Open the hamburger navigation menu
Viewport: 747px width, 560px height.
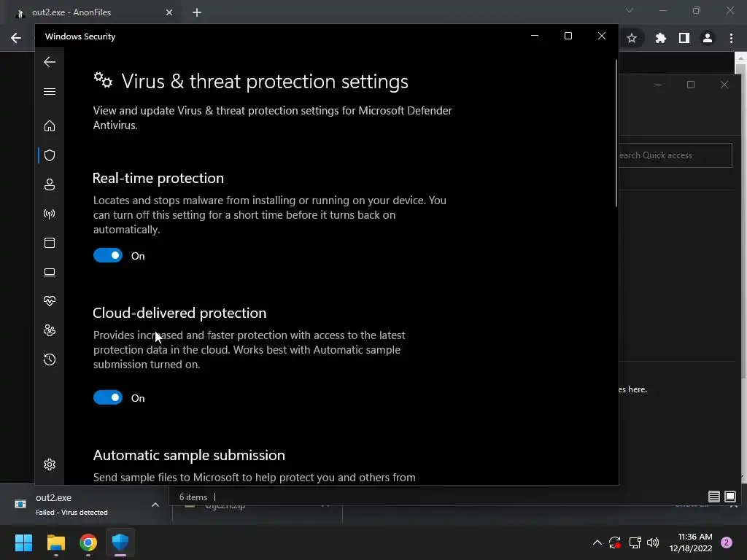[50, 91]
